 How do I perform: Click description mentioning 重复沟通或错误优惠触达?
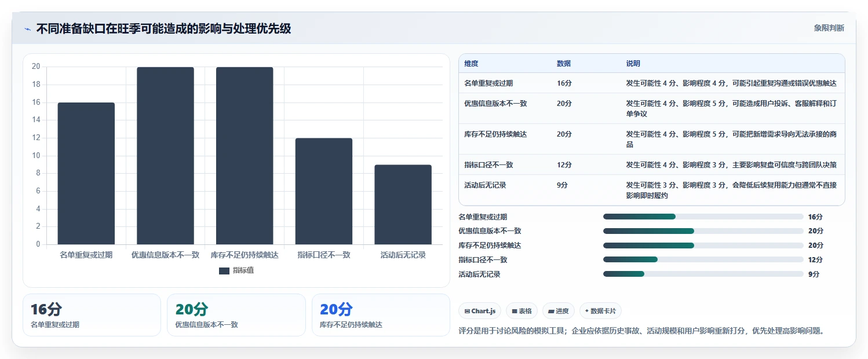click(x=731, y=83)
